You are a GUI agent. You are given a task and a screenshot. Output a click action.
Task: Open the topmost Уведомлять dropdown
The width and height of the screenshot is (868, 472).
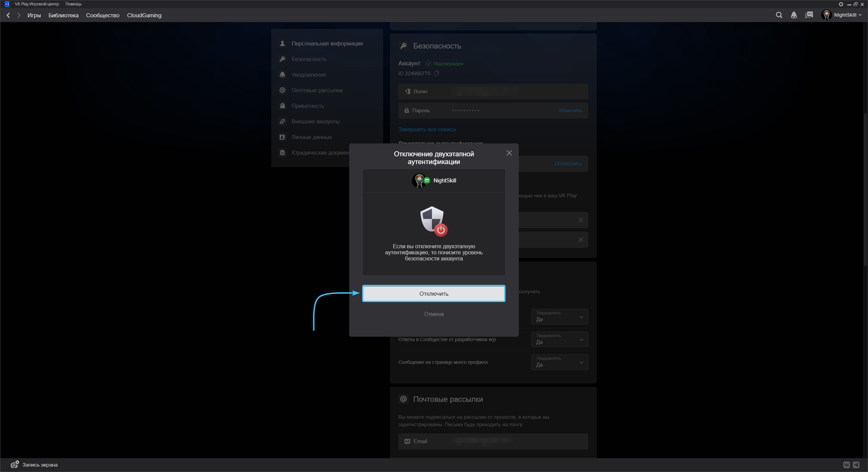click(x=559, y=317)
